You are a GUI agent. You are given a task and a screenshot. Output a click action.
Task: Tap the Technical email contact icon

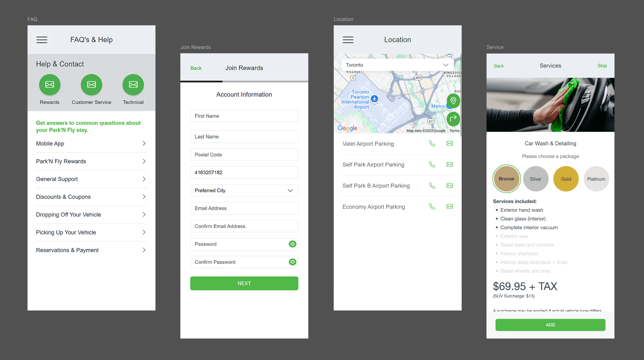(x=133, y=85)
